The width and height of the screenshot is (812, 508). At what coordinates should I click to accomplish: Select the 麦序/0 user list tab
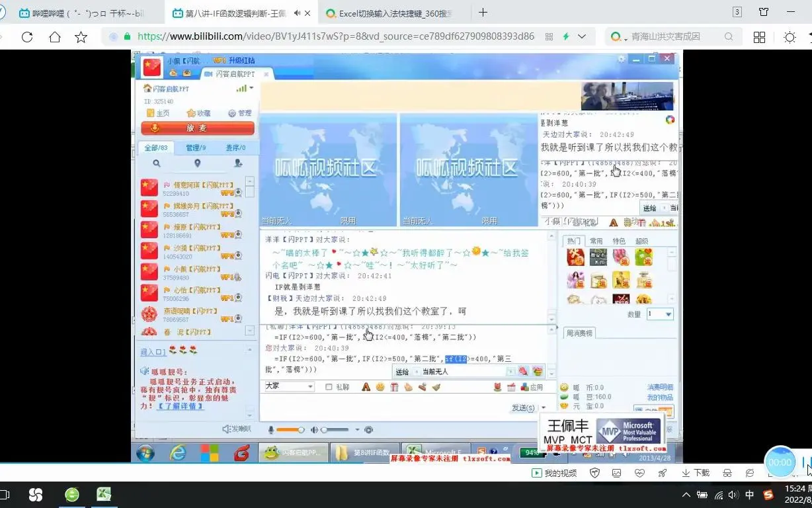[235, 148]
